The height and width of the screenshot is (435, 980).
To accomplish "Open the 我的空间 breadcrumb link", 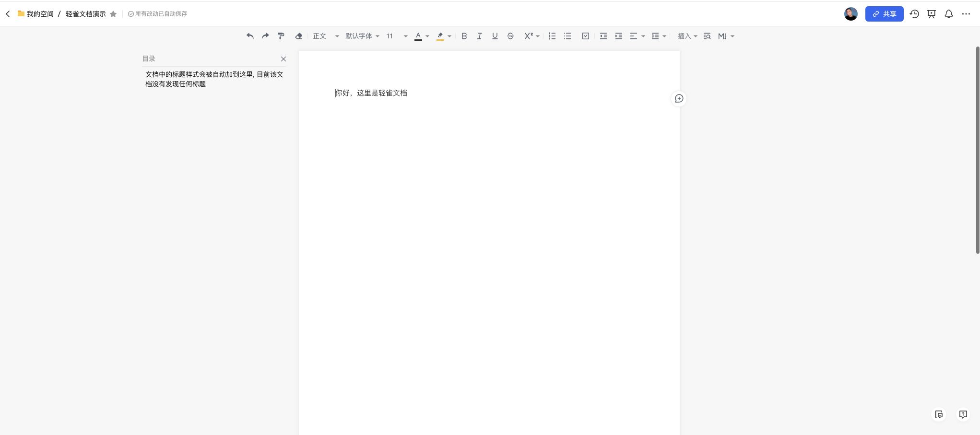I will [40, 14].
